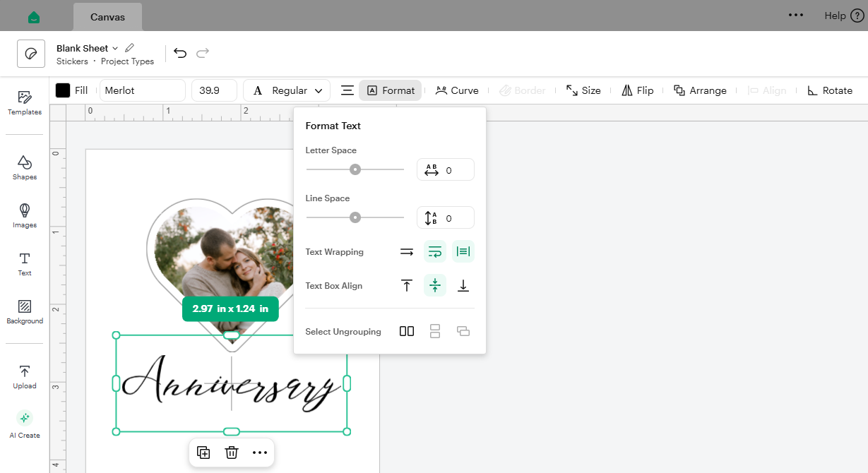The height and width of the screenshot is (473, 868).
Task: Duplicate the selected Anniversary text
Action: click(x=203, y=453)
